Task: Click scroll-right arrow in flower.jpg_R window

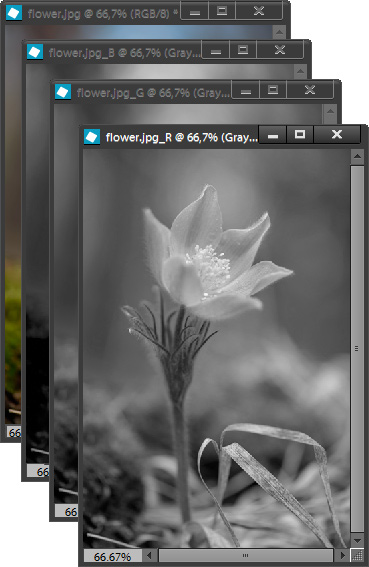Action: tap(343, 555)
